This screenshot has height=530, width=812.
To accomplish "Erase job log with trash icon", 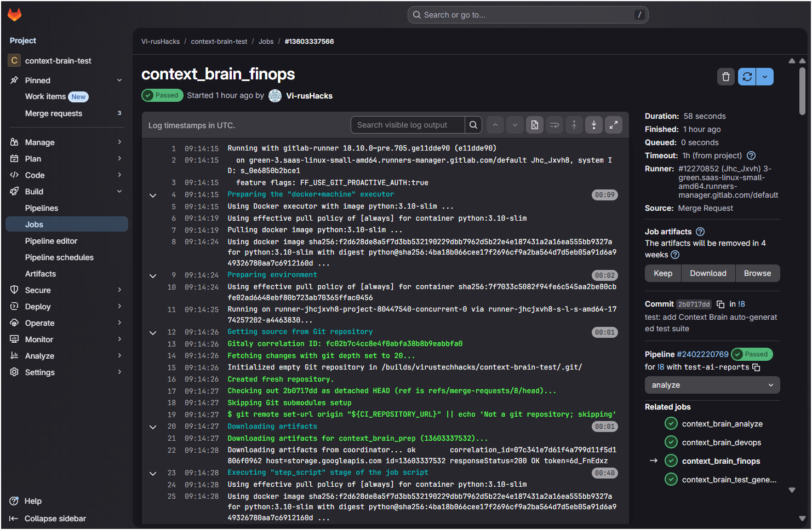I will point(726,77).
